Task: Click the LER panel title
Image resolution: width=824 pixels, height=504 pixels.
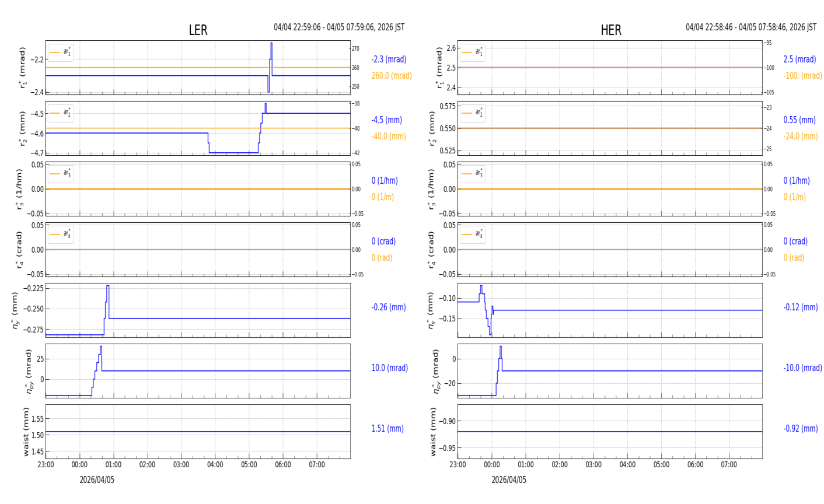Action: pyautogui.click(x=198, y=30)
